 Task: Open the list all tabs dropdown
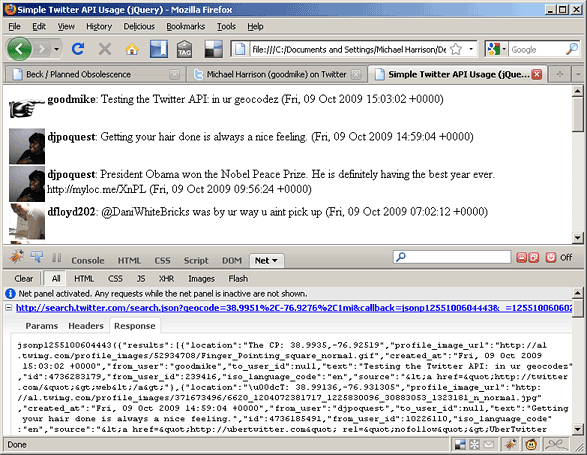(578, 74)
